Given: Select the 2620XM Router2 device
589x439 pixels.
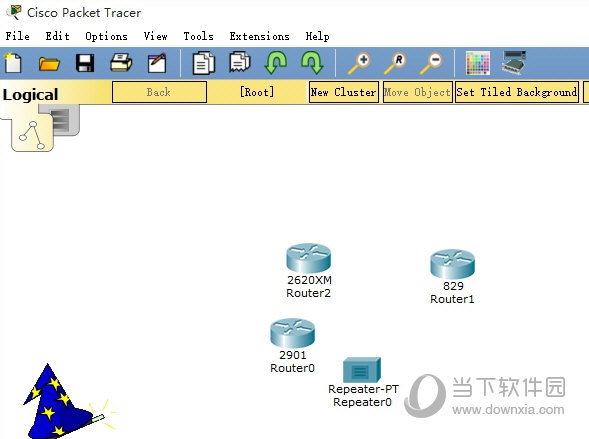Looking at the screenshot, I should pos(308,258).
